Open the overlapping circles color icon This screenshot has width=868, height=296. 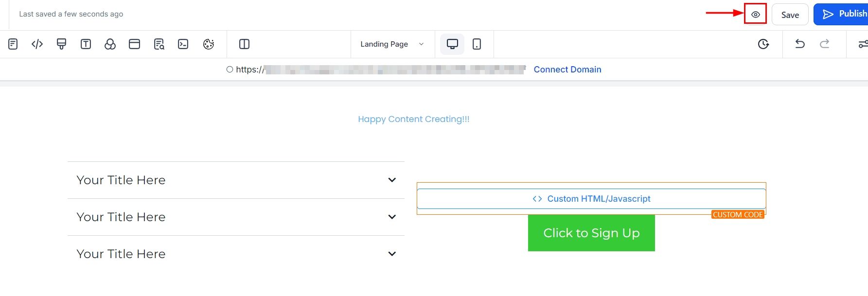pos(110,44)
